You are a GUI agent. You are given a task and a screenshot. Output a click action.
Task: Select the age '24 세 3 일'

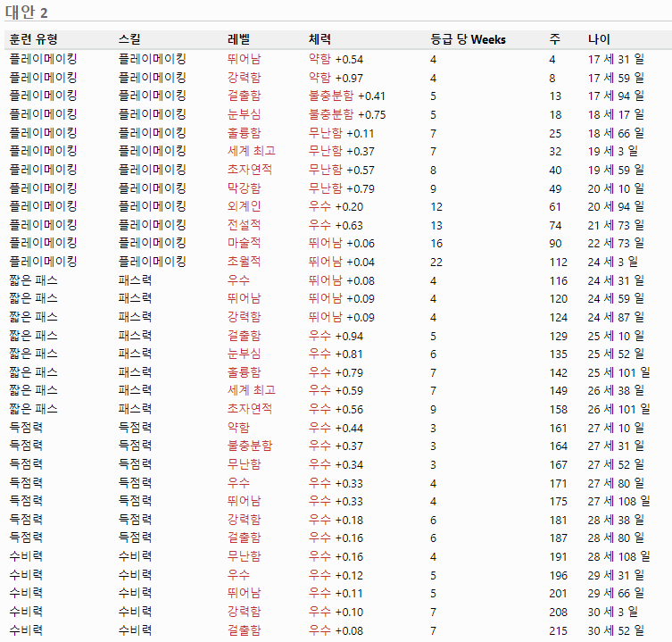pyautogui.click(x=613, y=262)
